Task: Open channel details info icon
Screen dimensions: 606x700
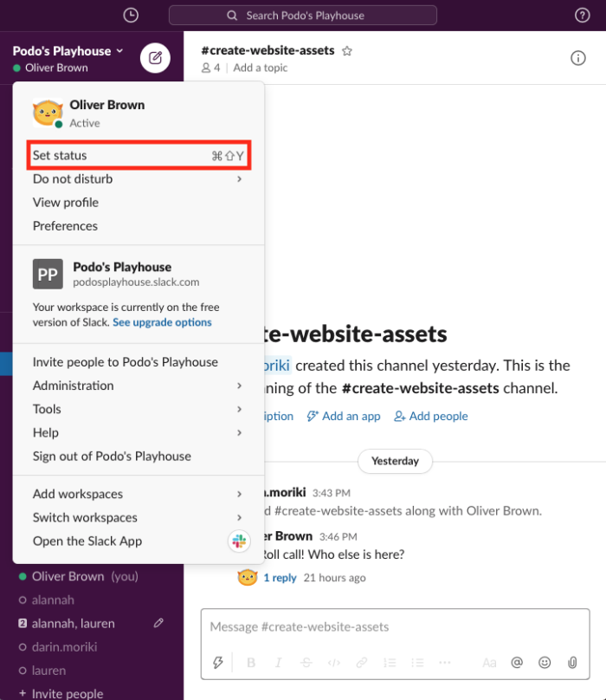Action: tap(577, 58)
